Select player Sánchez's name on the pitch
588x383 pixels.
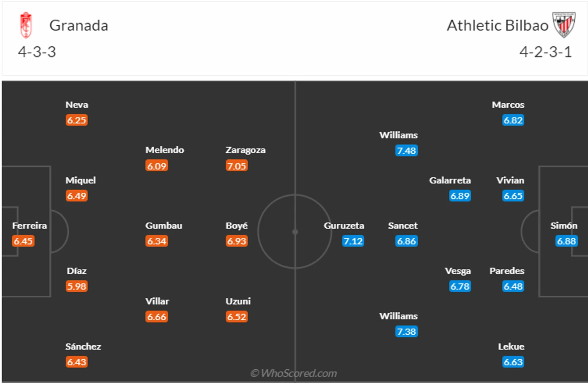point(83,346)
